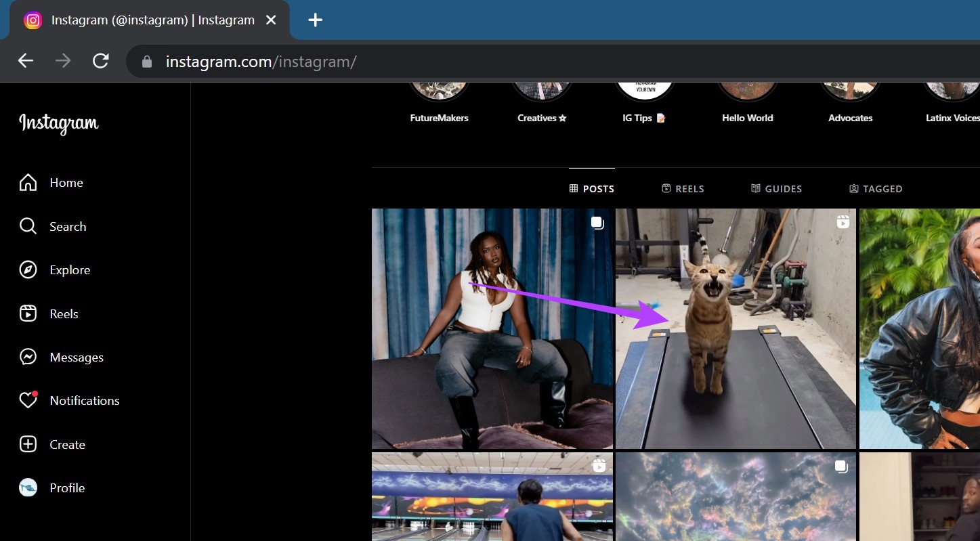Go to Reels using the sidebar icon

[28, 313]
